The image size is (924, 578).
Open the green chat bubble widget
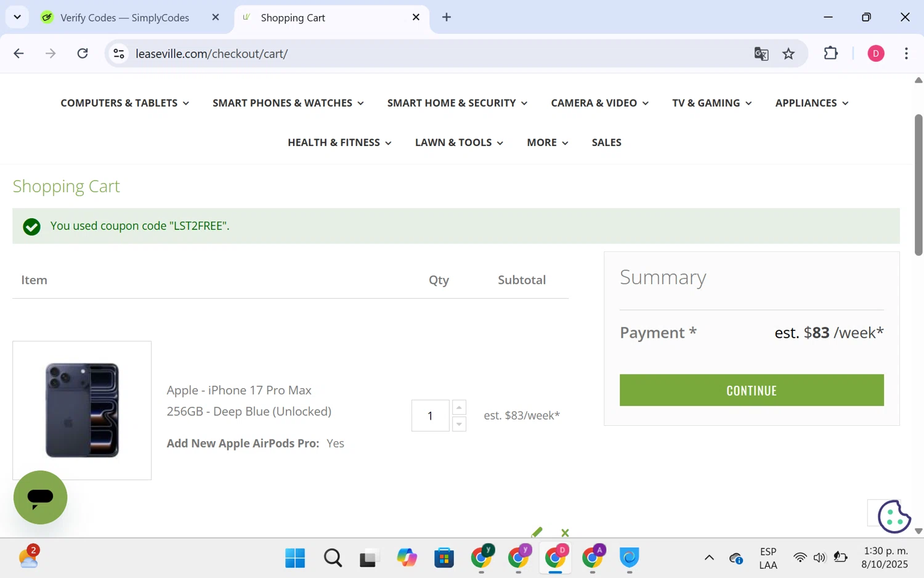pos(40,497)
